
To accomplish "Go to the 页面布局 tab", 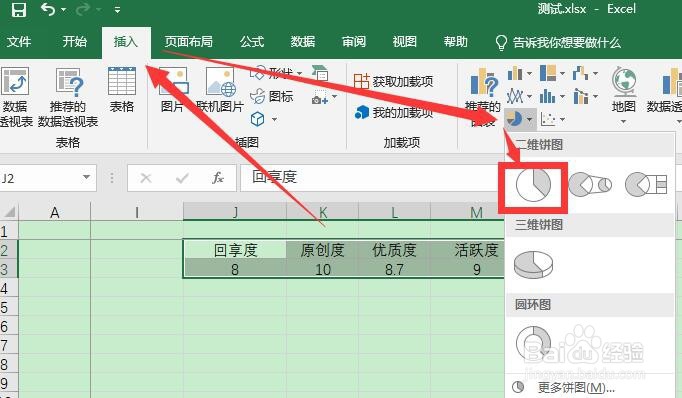I will pos(189,42).
